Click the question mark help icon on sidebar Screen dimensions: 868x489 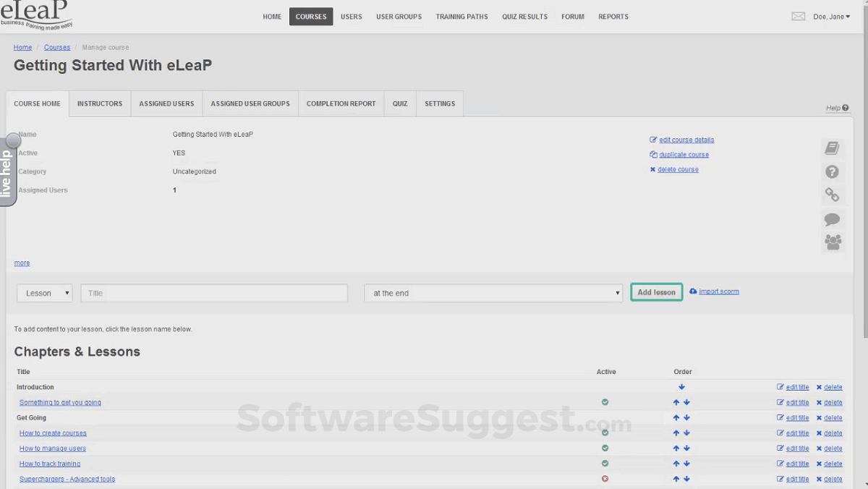(833, 172)
